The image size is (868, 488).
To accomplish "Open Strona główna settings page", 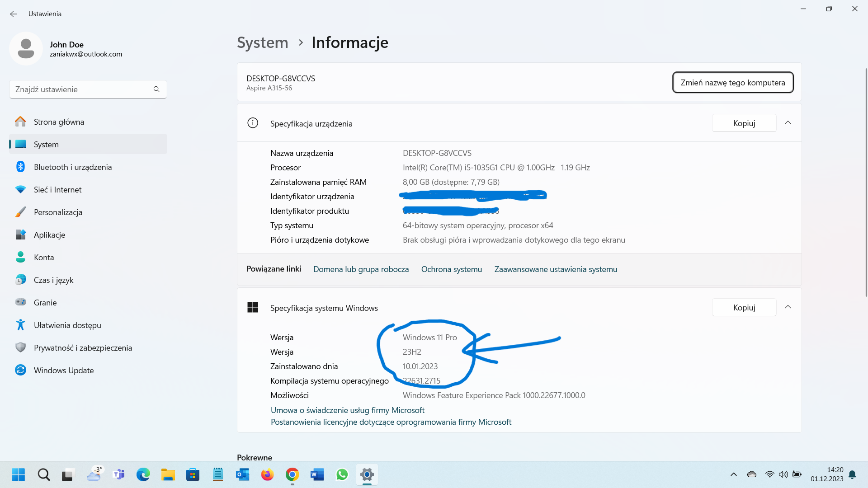I will click(x=88, y=122).
